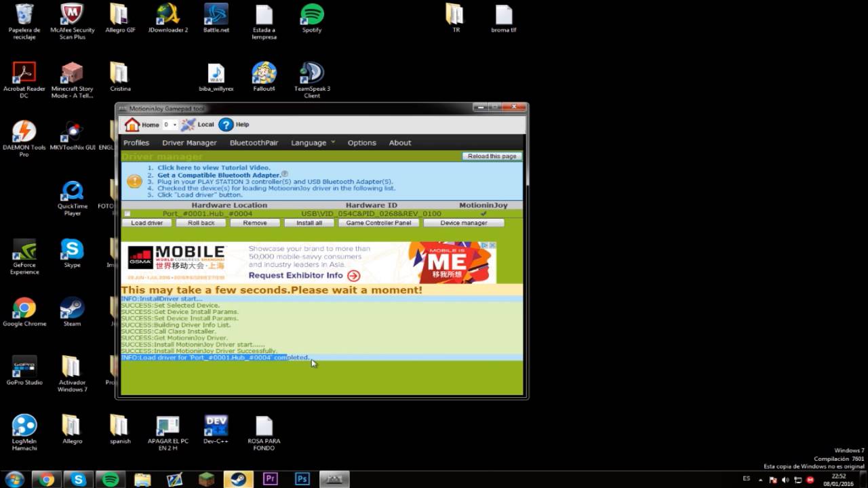Click the Local connection icon
The width and height of the screenshot is (868, 488).
[x=188, y=125]
